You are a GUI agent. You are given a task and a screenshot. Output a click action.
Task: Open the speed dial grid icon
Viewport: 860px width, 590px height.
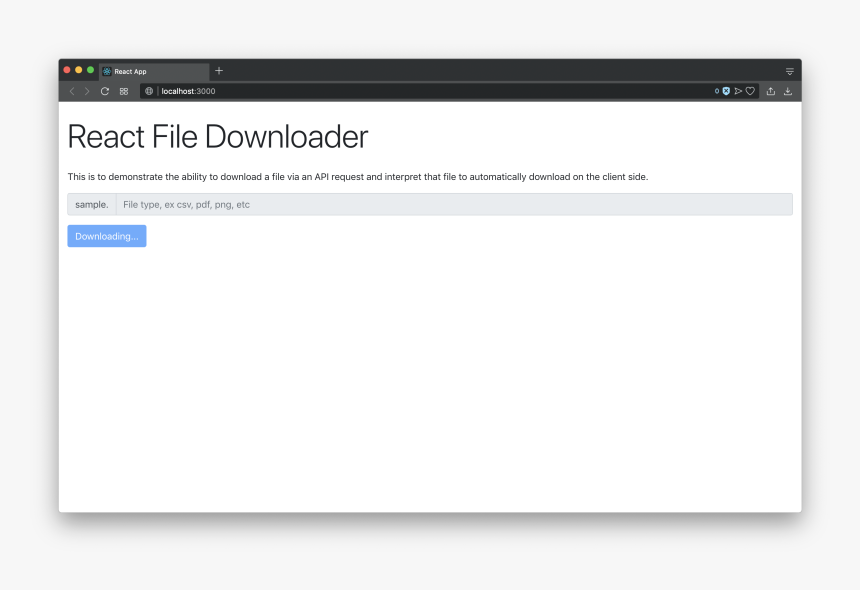tap(124, 91)
